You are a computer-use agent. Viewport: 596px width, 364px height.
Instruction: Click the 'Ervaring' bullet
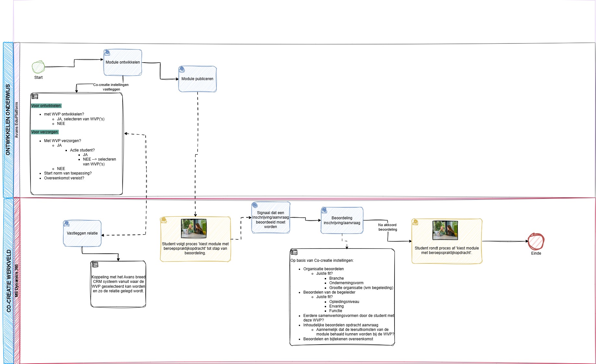pos(336,306)
